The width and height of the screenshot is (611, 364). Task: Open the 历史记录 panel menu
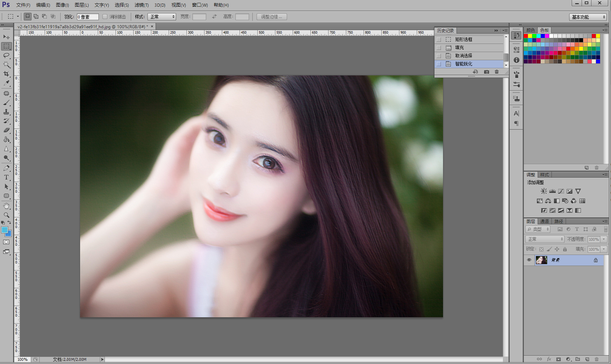pyautogui.click(x=505, y=30)
